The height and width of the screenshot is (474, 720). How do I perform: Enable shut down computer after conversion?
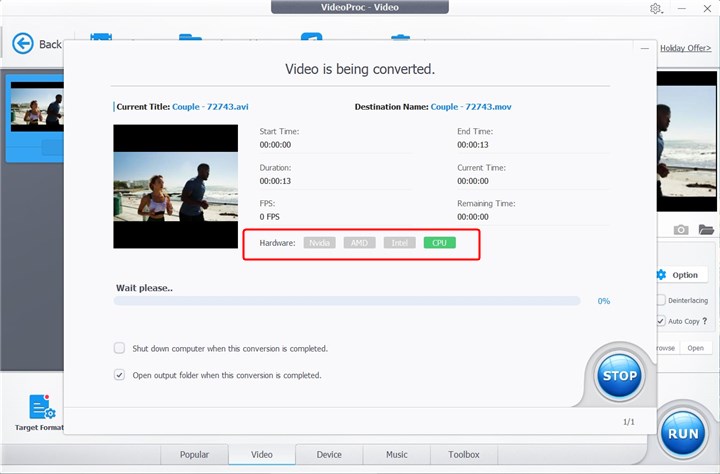[x=119, y=348]
